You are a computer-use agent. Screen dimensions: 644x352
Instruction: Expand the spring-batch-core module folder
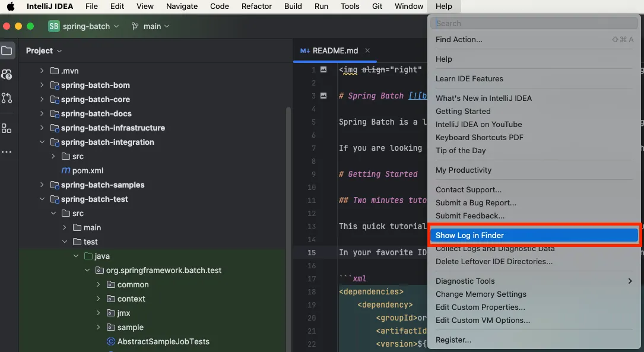(42, 99)
